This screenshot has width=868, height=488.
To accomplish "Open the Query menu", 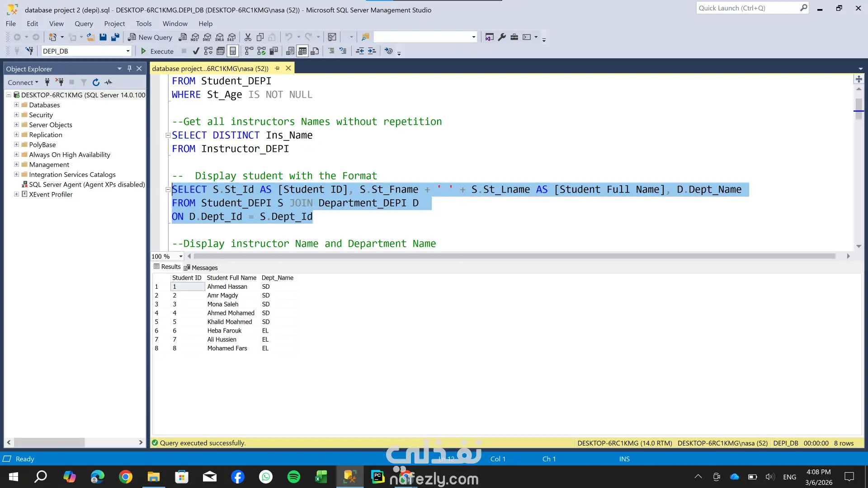I will click(84, 23).
